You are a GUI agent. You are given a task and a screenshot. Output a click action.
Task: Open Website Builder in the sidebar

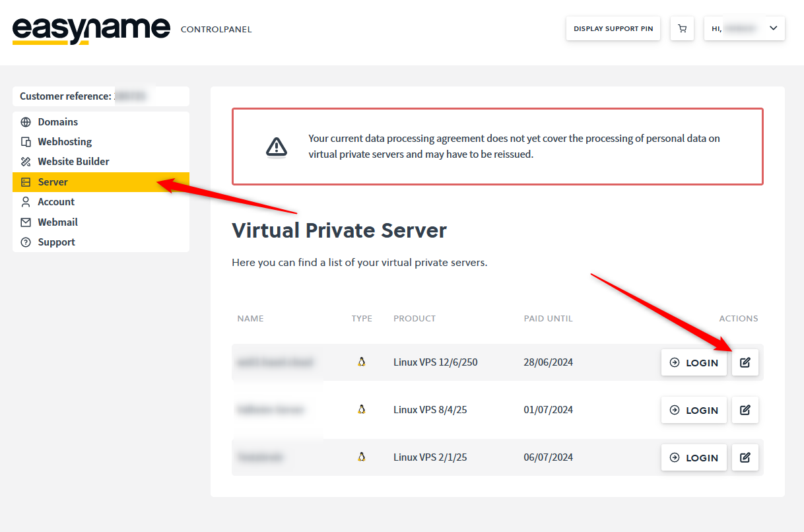click(101, 162)
